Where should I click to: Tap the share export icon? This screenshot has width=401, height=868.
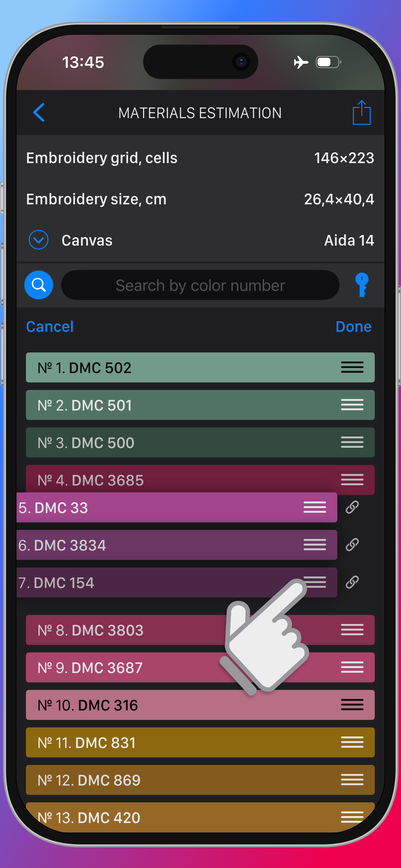click(x=362, y=112)
